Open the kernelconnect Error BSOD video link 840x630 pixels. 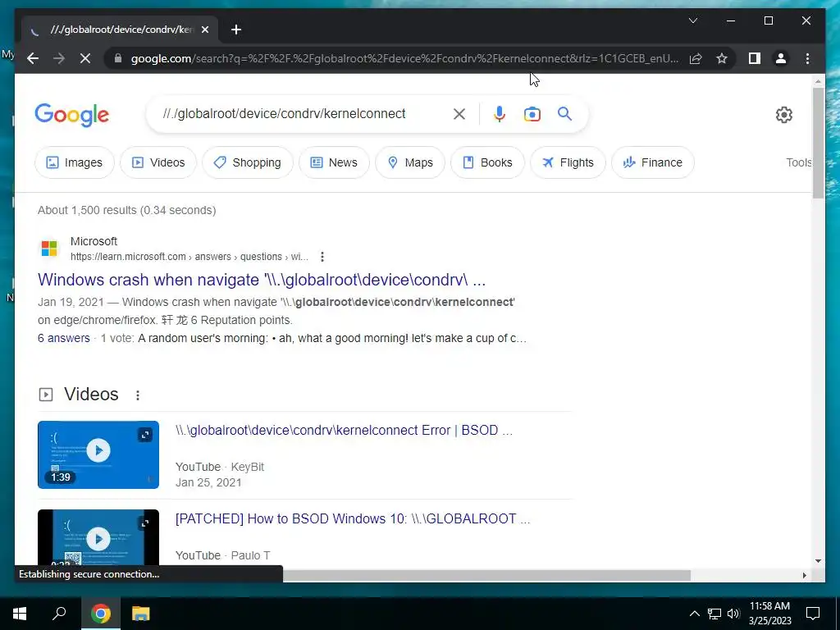(x=344, y=430)
